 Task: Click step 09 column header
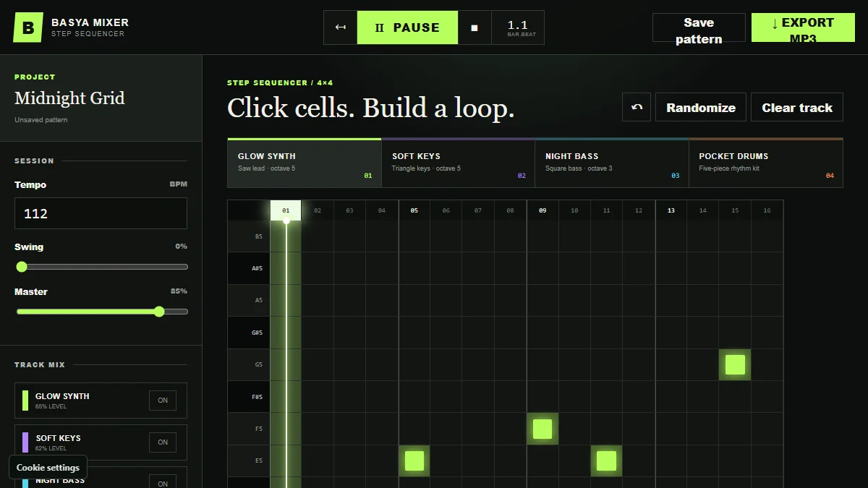pyautogui.click(x=542, y=210)
